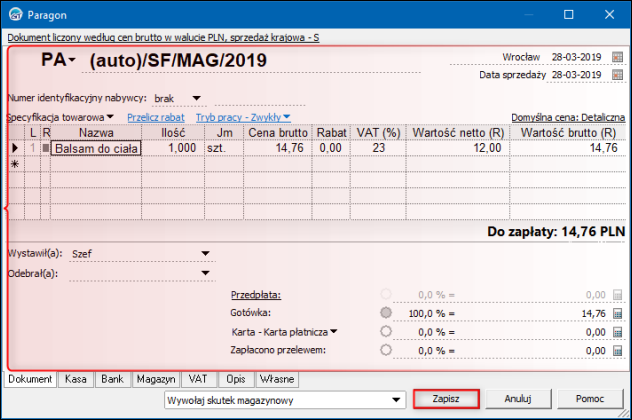Switch to the Magazyn tab
632x420 pixels.
[x=156, y=379]
